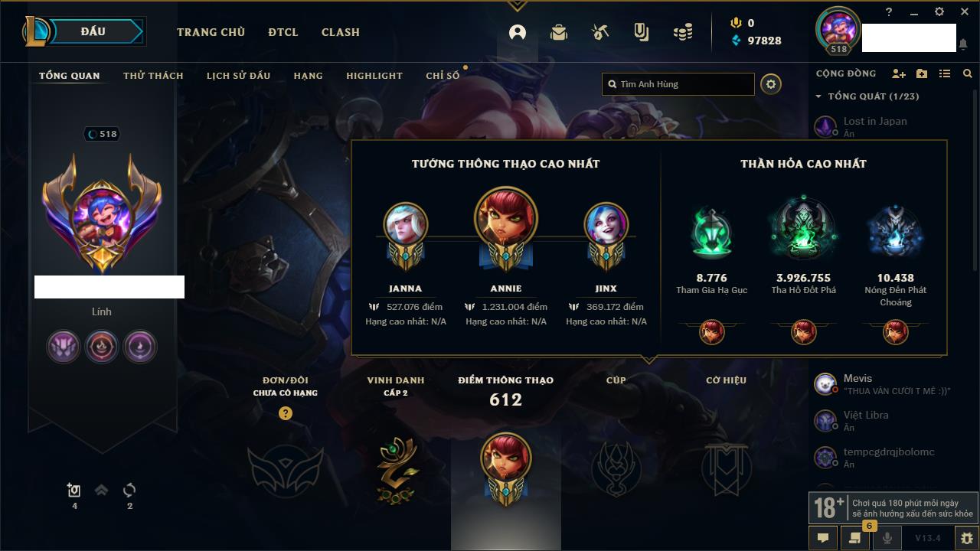Expand the top center chevron arrow

coord(517,6)
